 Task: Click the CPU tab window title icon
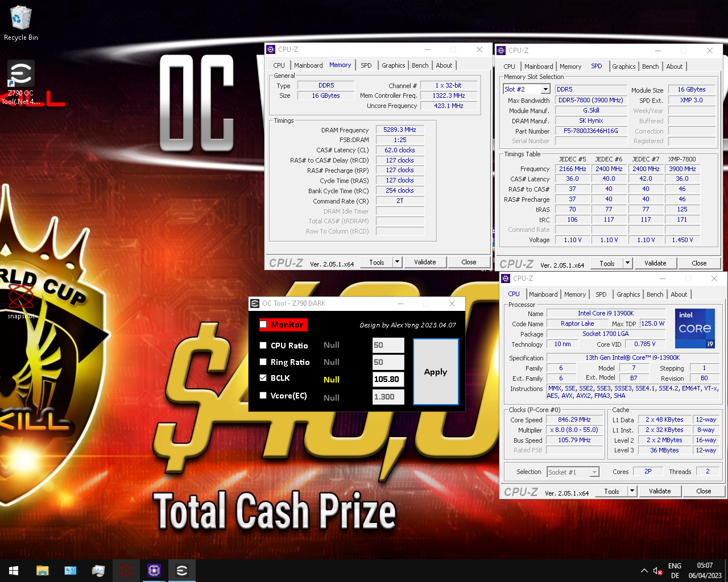pos(506,278)
